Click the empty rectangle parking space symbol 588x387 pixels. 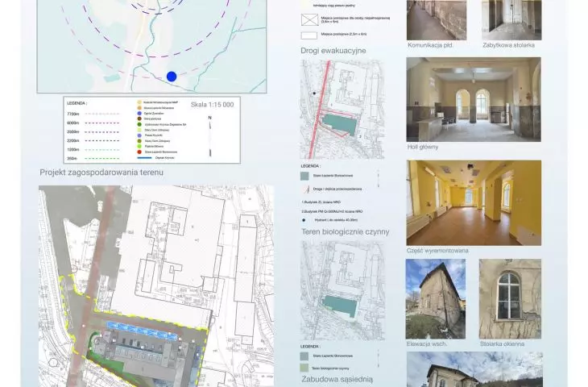pyautogui.click(x=309, y=35)
